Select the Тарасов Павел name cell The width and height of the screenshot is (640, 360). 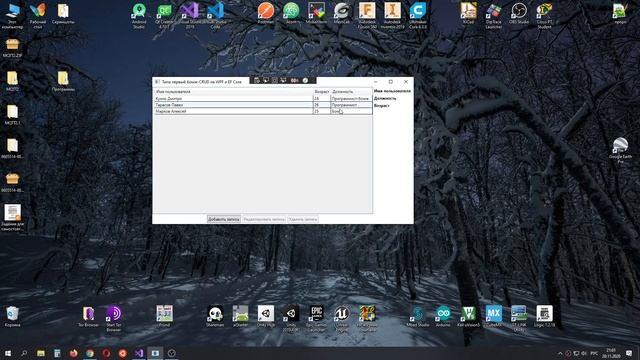click(x=233, y=105)
